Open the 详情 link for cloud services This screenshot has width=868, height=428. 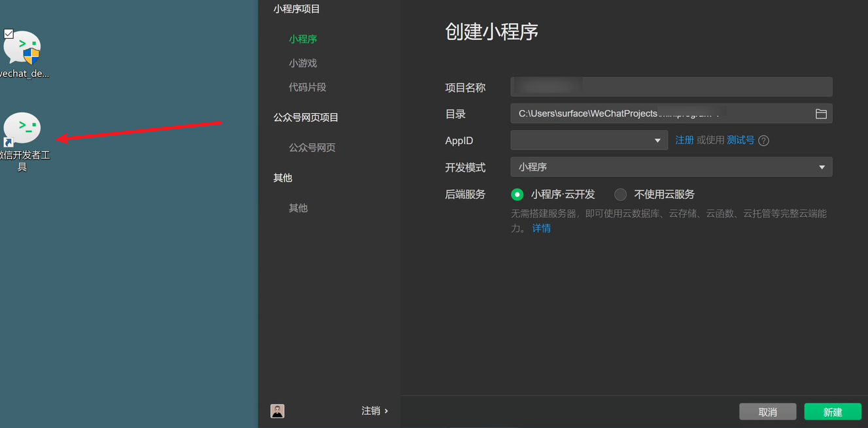click(541, 228)
